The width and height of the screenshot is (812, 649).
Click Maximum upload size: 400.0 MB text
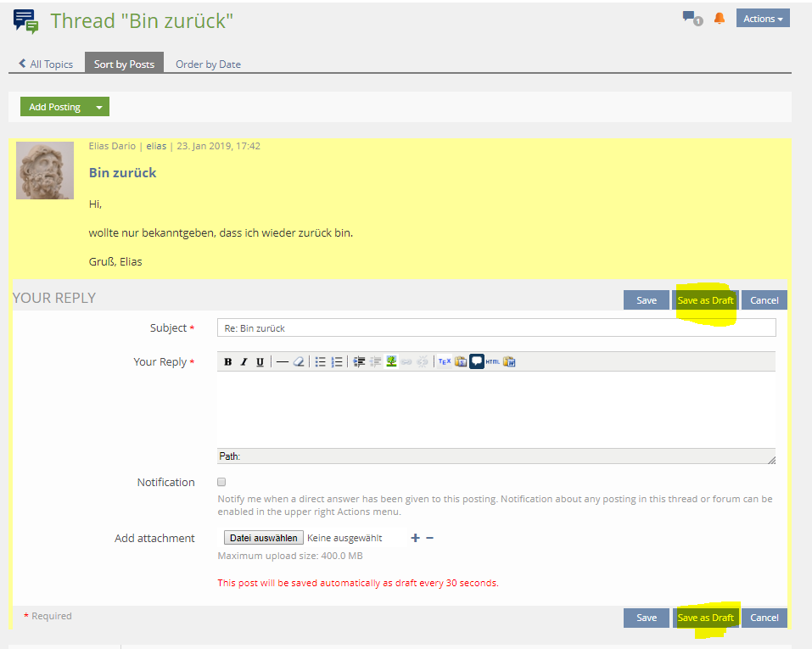pos(290,556)
